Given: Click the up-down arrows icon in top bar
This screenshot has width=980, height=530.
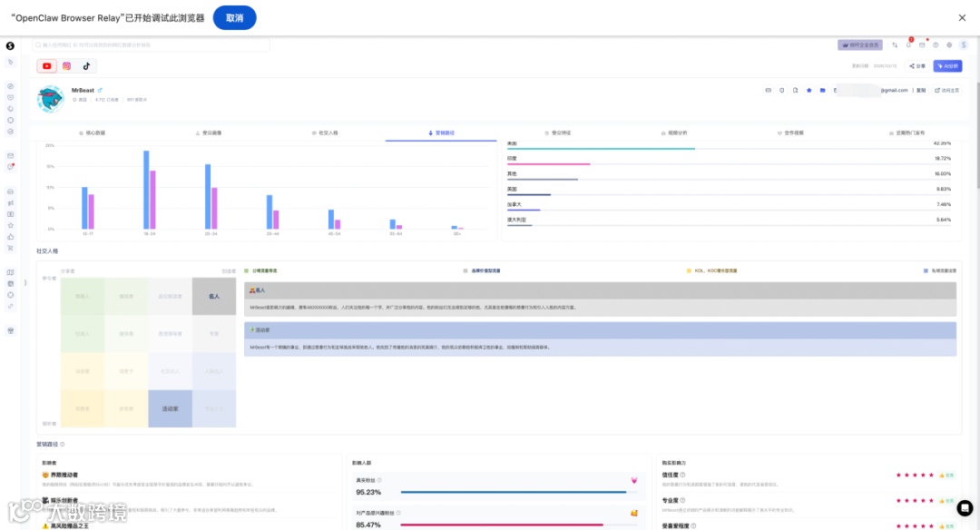Looking at the screenshot, I should (895, 45).
